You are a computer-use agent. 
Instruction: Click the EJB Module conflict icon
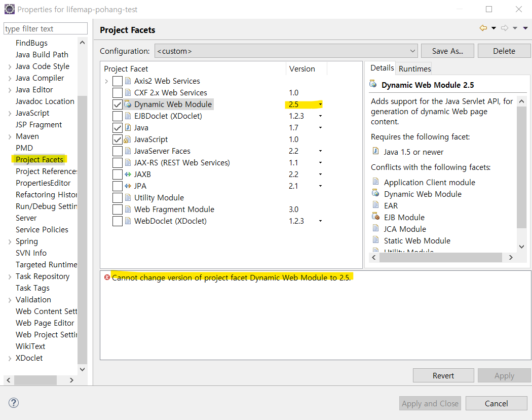click(x=375, y=216)
